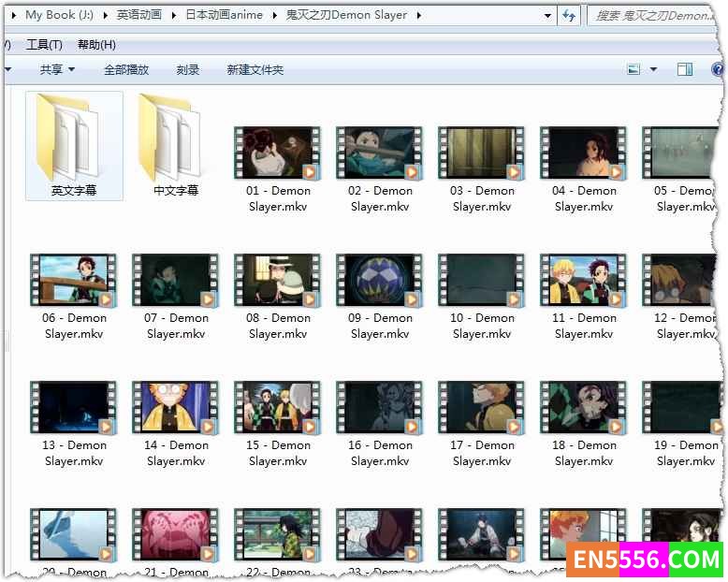This screenshot has width=728, height=582.
Task: Select video 09 - Demon Slayer.mkv thumbnail
Action: pos(380,281)
